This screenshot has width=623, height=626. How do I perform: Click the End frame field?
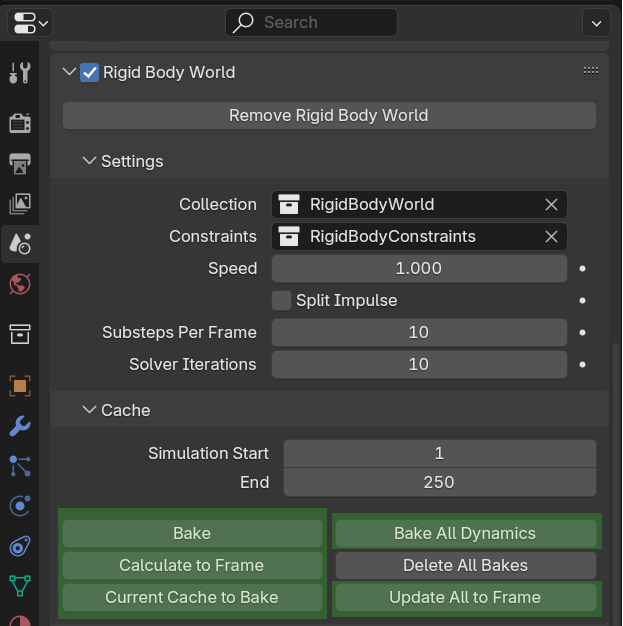[x=440, y=482]
